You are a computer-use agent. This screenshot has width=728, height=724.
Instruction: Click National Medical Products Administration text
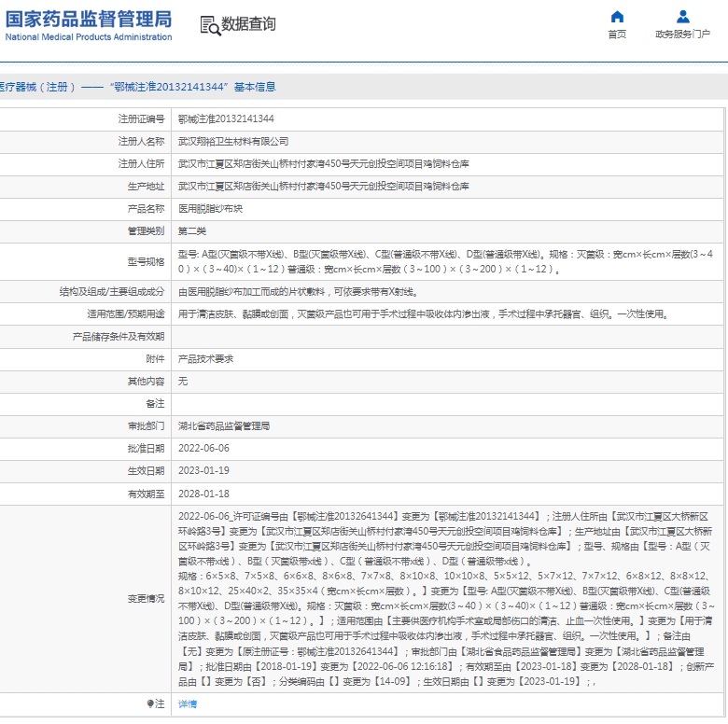pos(89,37)
